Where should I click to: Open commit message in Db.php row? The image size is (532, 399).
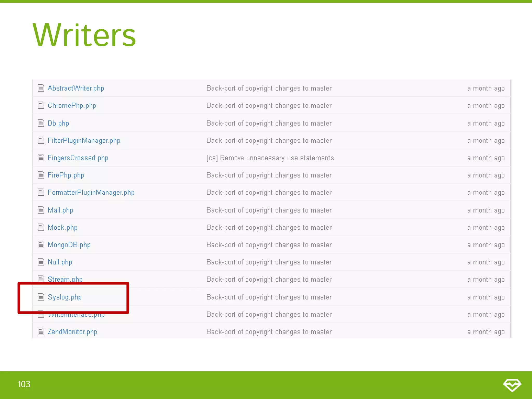269,123
